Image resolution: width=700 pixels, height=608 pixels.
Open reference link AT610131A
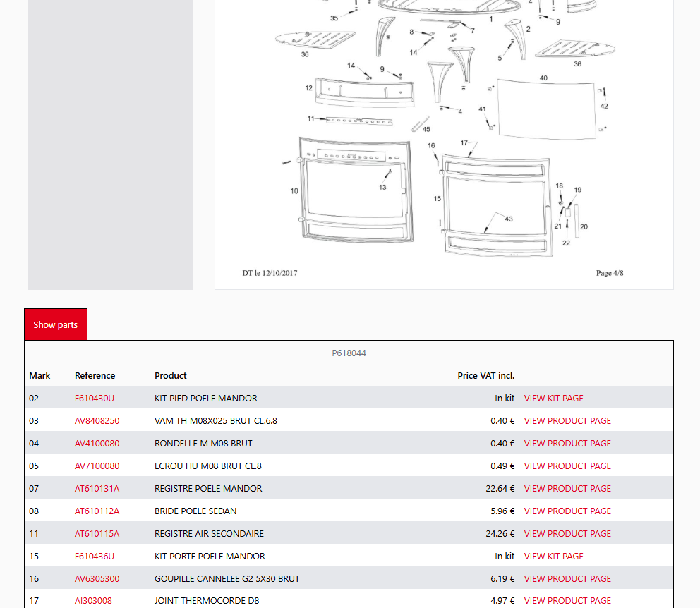[97, 488]
